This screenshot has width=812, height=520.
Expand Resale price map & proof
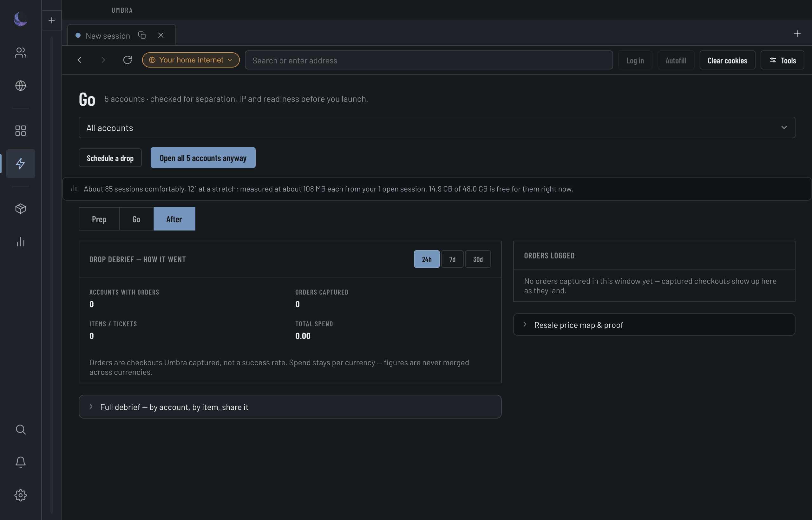(654, 324)
